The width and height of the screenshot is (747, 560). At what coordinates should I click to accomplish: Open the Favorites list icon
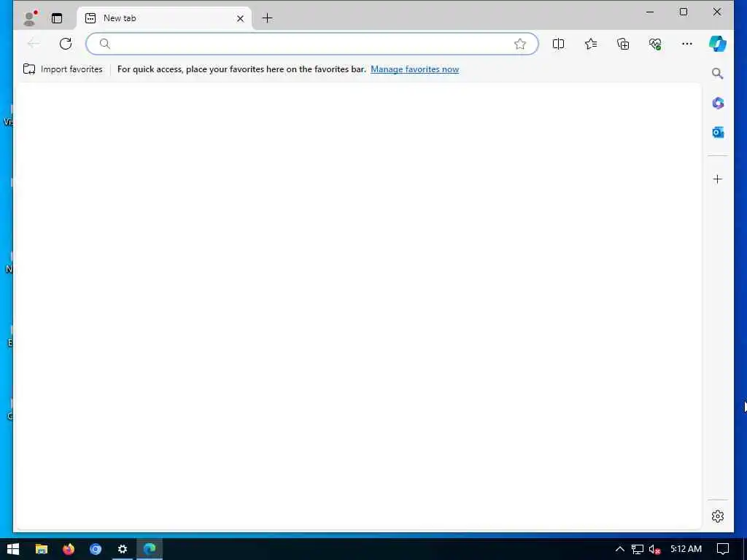591,44
